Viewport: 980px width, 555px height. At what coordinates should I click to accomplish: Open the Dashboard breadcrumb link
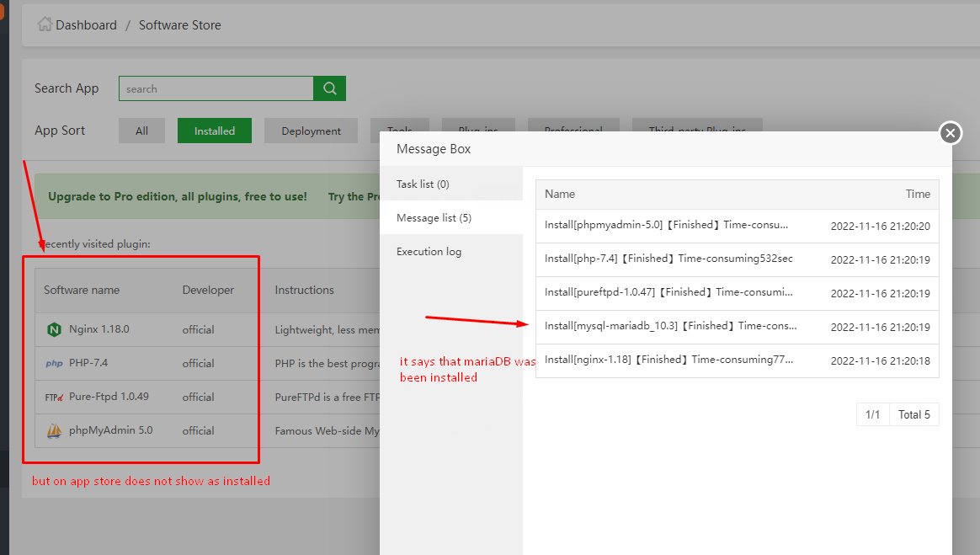click(86, 25)
